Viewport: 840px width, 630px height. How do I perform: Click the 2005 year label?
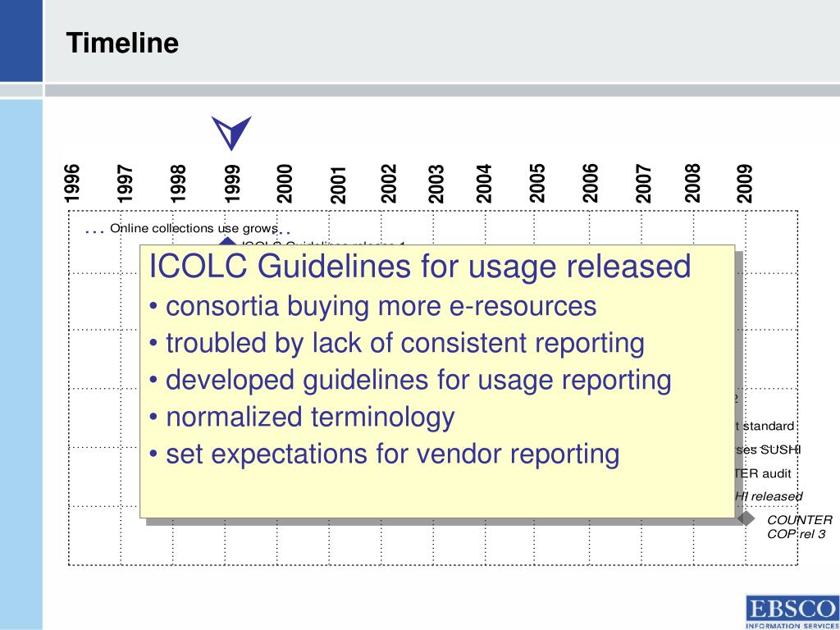click(536, 184)
